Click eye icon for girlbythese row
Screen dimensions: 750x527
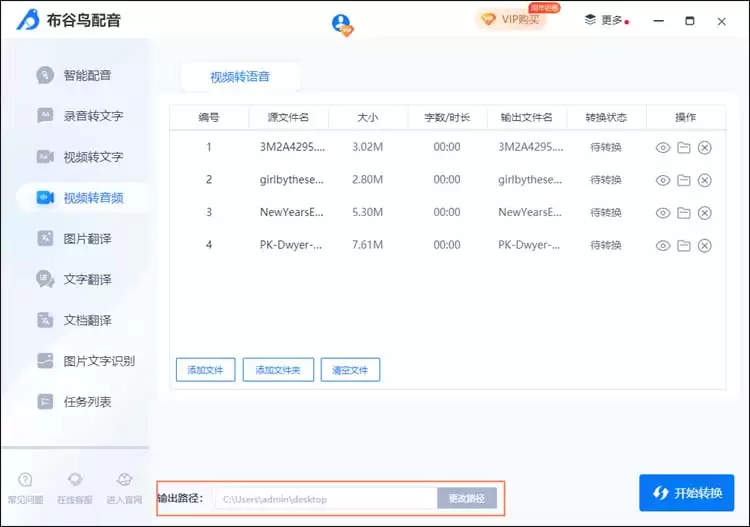pyautogui.click(x=662, y=180)
